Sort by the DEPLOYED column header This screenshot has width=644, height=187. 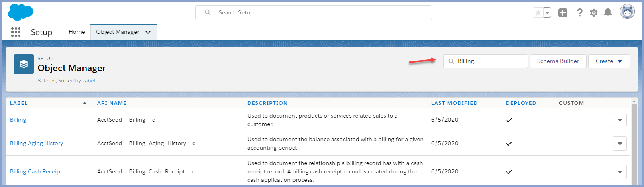[521, 103]
